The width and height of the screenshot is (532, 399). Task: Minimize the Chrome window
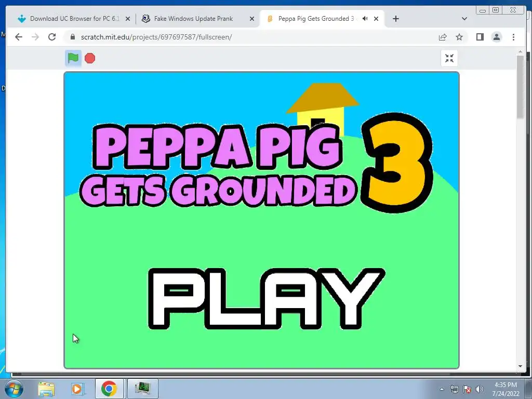tap(483, 10)
